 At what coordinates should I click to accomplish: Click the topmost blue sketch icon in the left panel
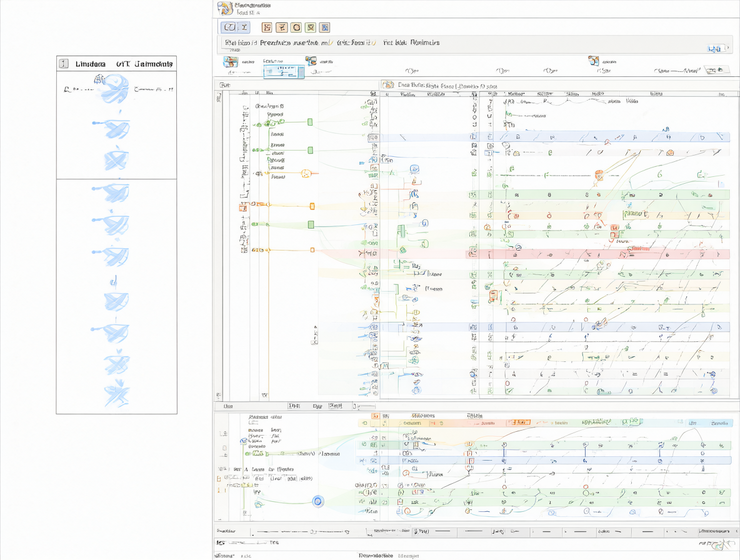tap(114, 87)
